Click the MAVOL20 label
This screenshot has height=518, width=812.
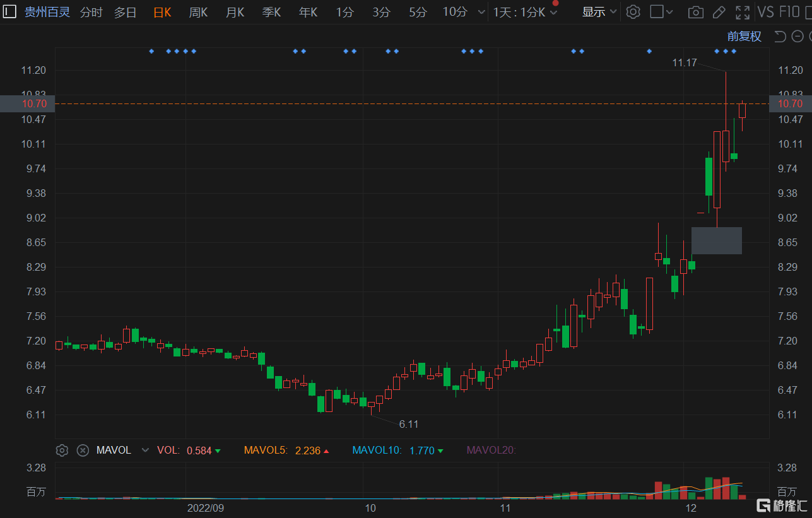click(491, 450)
